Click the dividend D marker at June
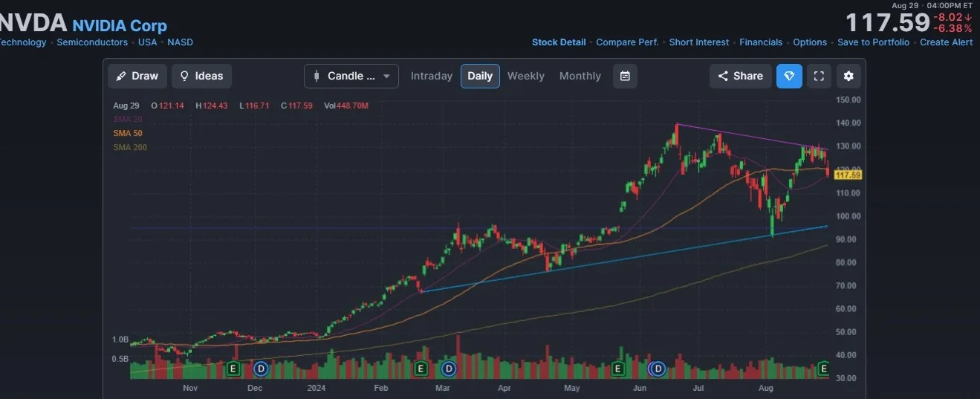 pyautogui.click(x=658, y=368)
